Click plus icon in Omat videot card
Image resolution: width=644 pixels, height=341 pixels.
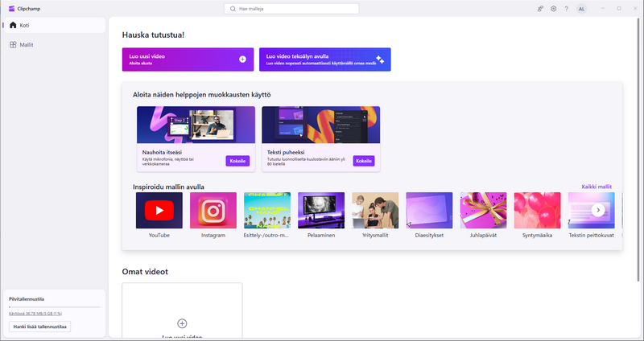(182, 323)
